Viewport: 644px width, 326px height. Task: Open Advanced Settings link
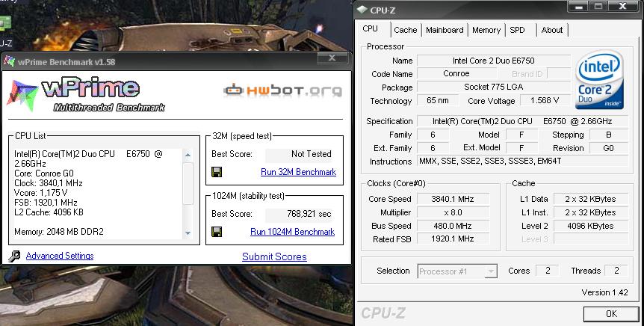pos(60,256)
